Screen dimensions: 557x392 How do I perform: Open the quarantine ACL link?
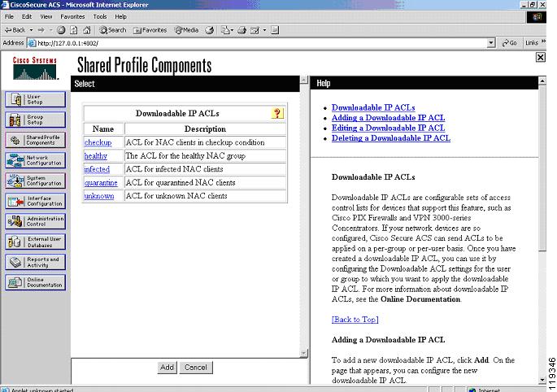(x=101, y=182)
